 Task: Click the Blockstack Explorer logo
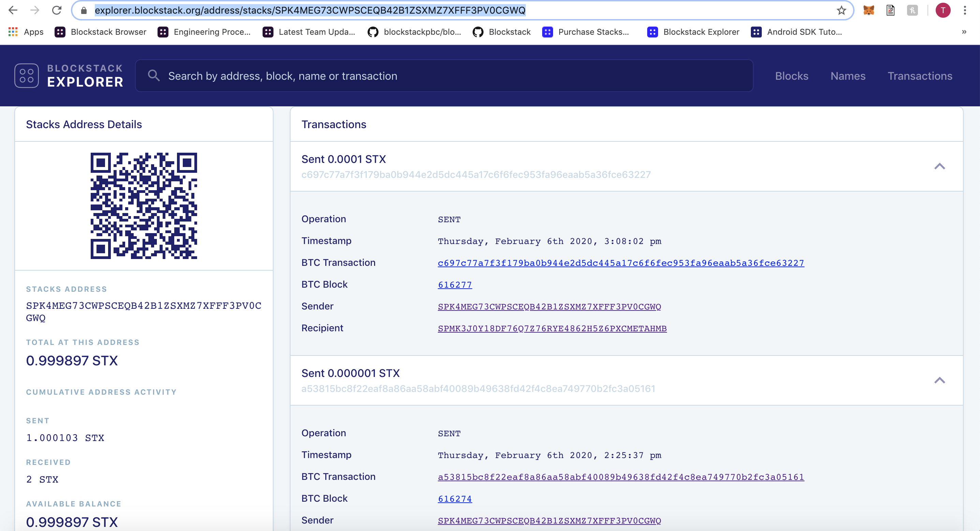point(69,75)
